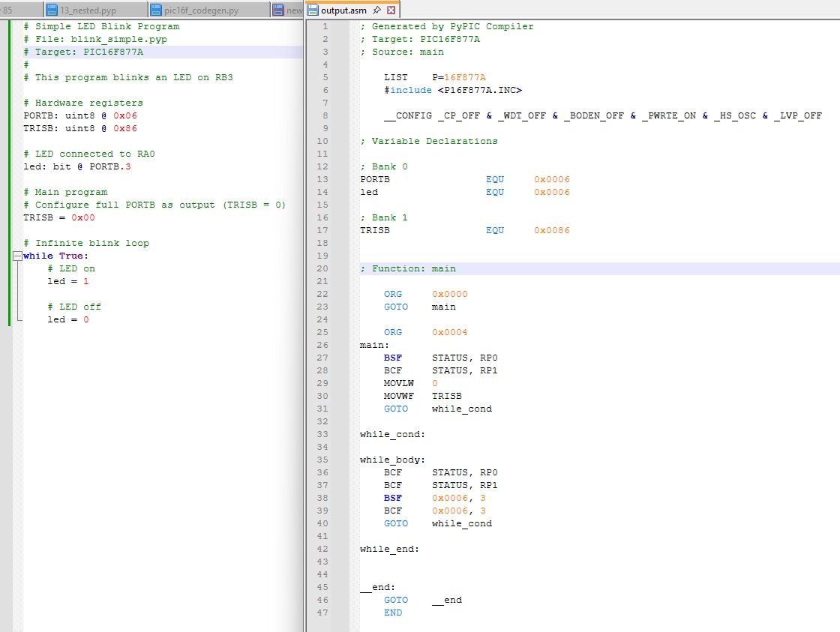Click the '; Source: main' comment
840x632 pixels.
[x=402, y=52]
